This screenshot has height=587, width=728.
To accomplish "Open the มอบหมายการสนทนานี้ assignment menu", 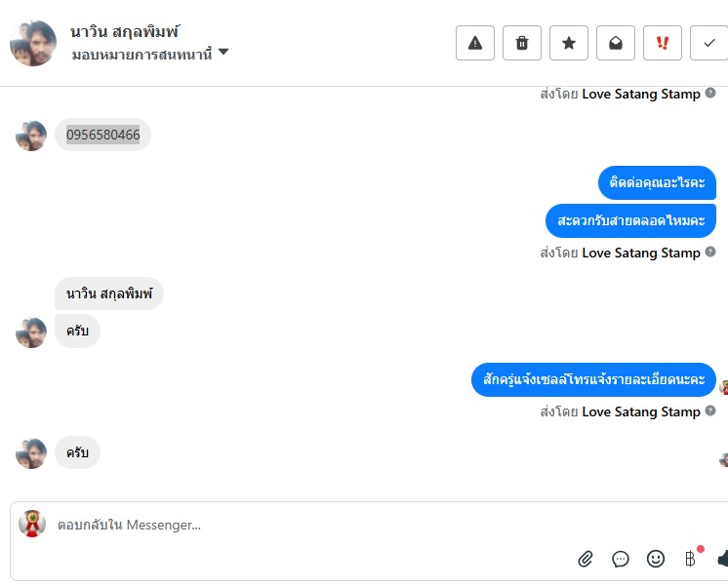I will [x=142, y=54].
